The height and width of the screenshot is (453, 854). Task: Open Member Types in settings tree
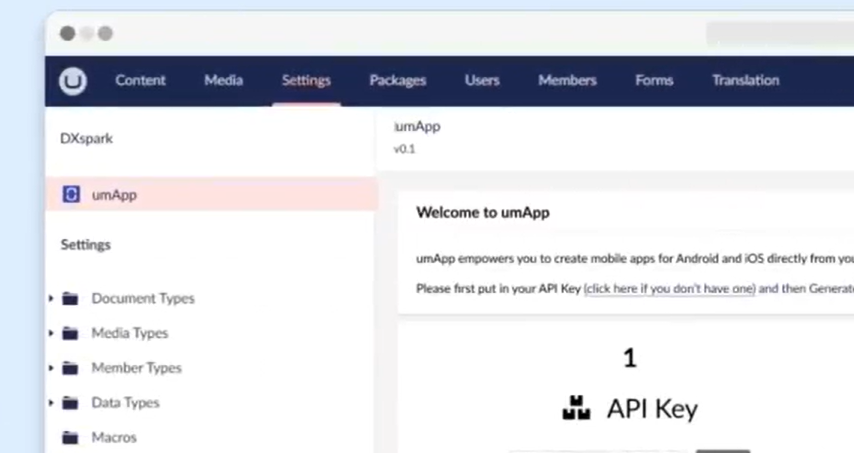(136, 368)
